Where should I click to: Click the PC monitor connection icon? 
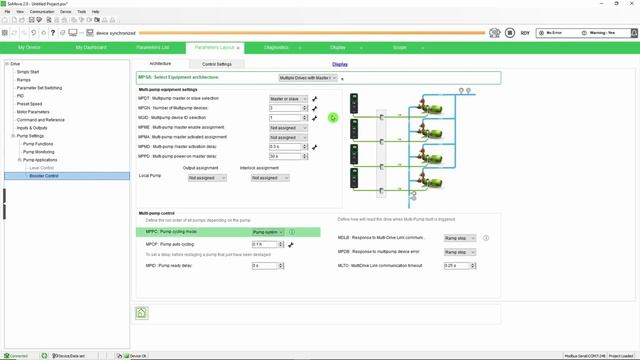click(x=73, y=33)
